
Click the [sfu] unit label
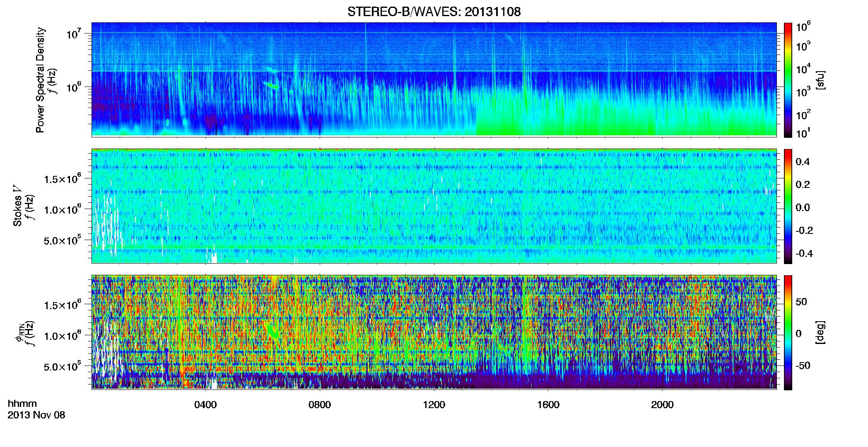point(820,80)
